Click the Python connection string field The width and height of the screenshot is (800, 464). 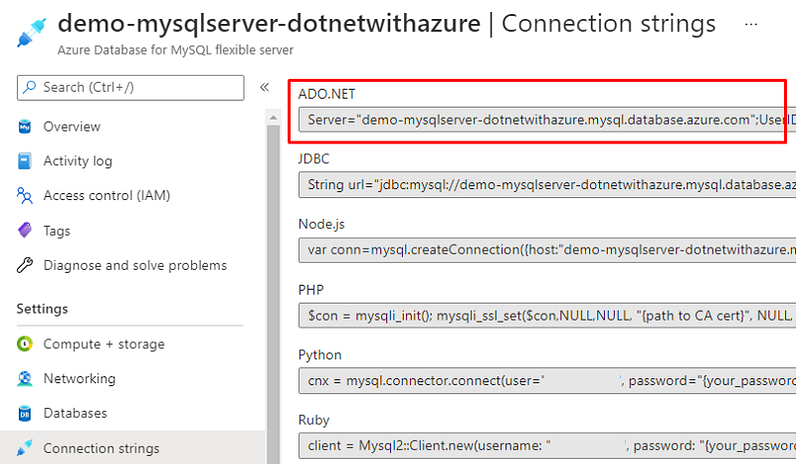tap(547, 380)
